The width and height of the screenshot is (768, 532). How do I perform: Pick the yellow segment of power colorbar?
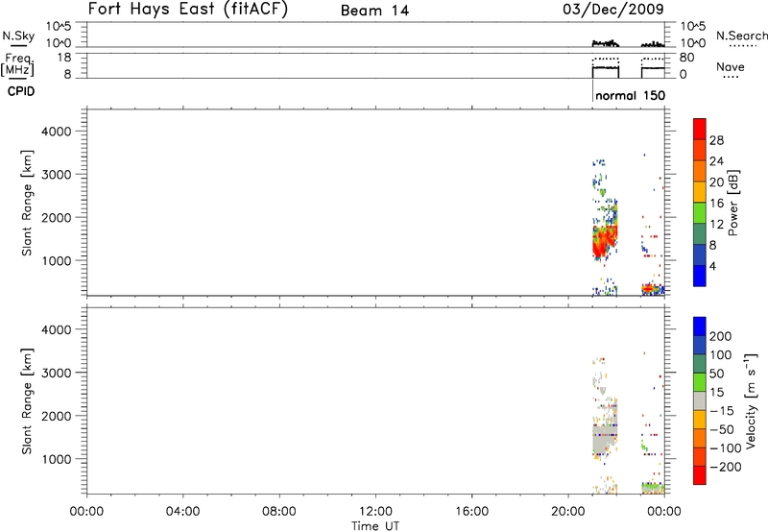700,192
